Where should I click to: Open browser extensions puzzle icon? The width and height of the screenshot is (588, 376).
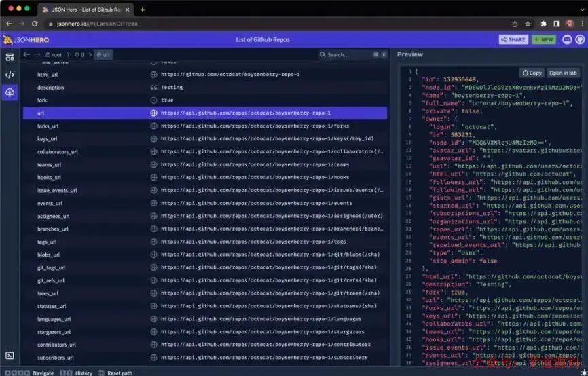coord(543,24)
